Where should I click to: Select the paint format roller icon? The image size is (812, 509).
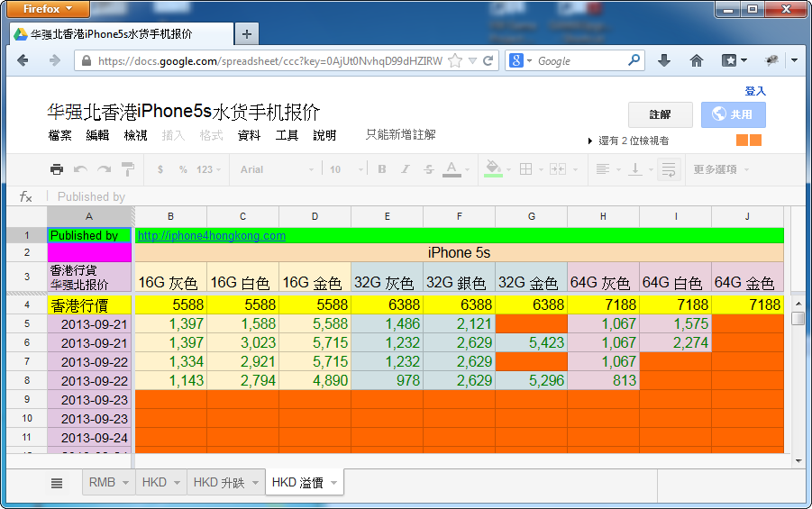tap(127, 169)
